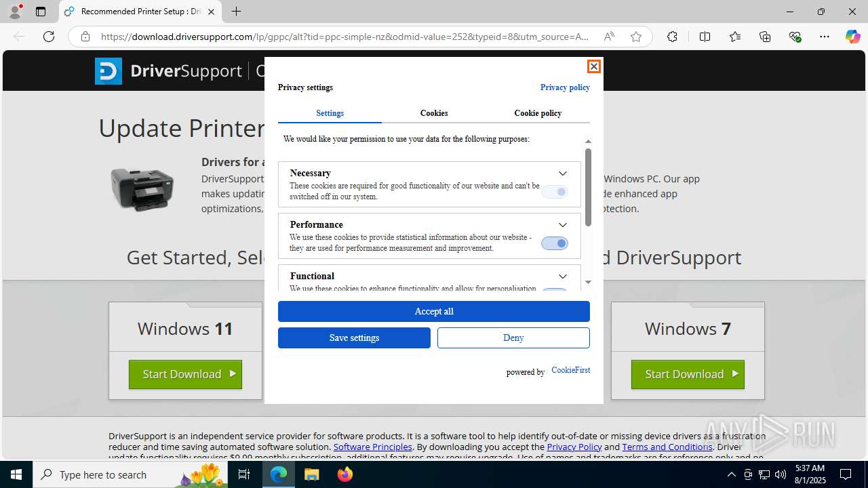
Task: Open the Favorites list icon
Action: click(x=735, y=37)
